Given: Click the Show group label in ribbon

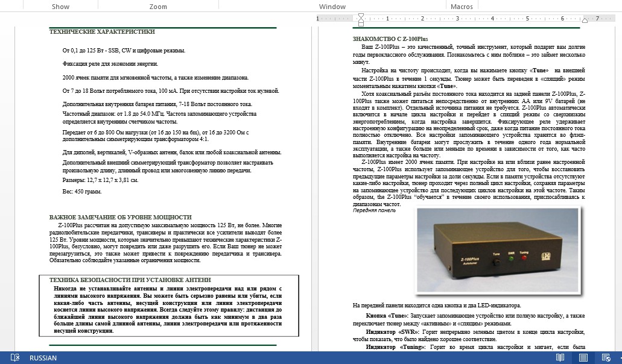Looking at the screenshot, I should point(61,7).
